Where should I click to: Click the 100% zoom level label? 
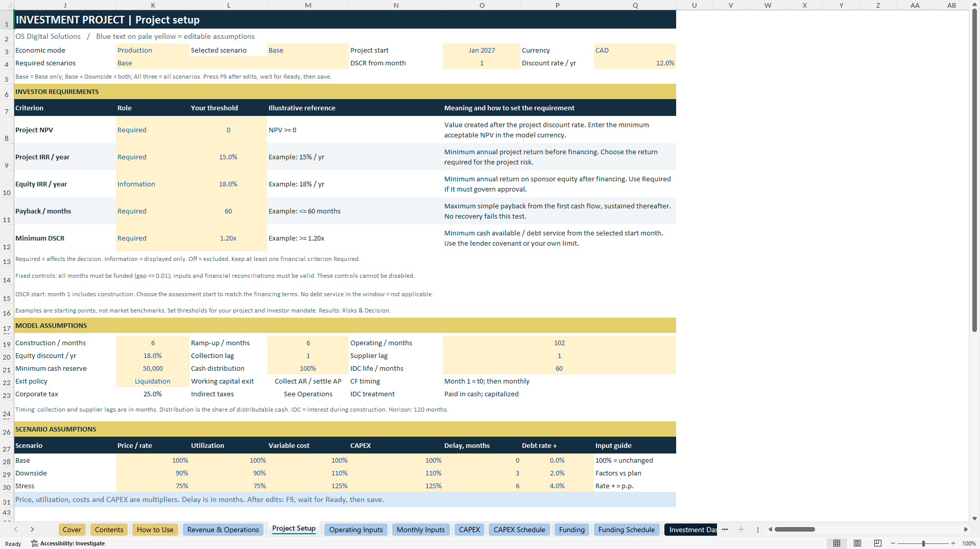tap(969, 543)
